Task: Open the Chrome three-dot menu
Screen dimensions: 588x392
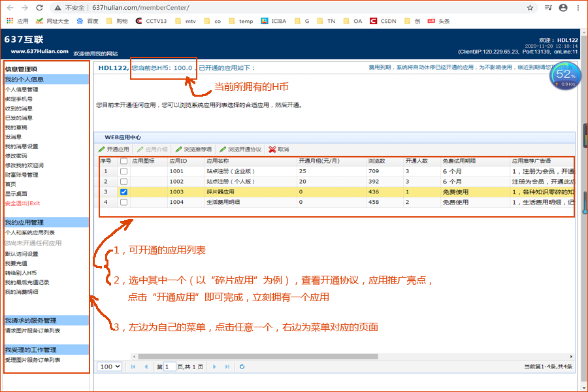Action: coord(579,8)
